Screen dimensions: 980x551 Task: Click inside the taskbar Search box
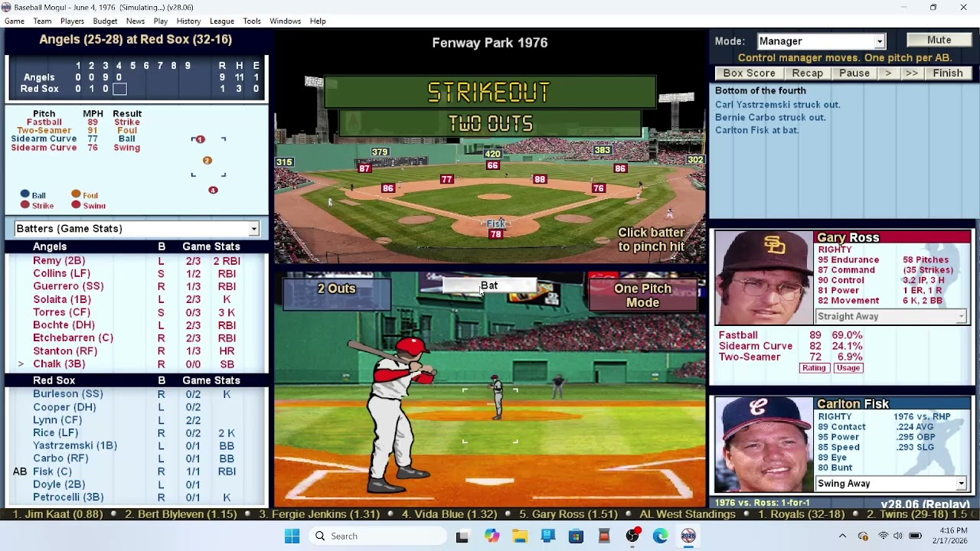pyautogui.click(x=377, y=536)
